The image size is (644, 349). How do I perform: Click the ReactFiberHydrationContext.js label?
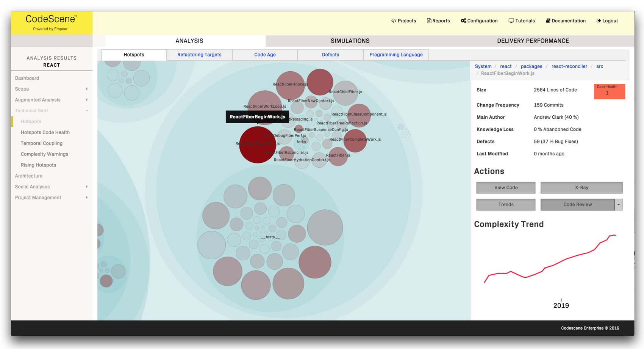coord(302,160)
